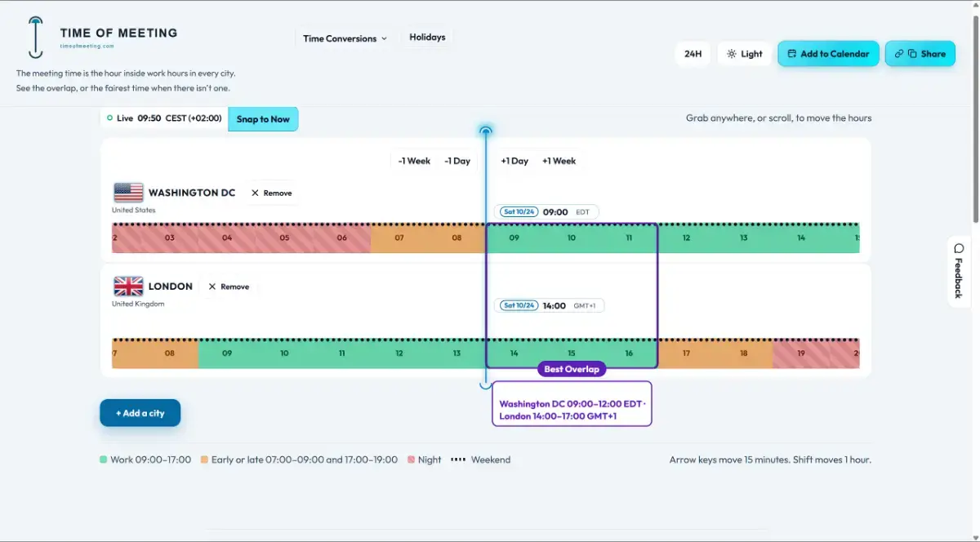Jump forward with +1 Week
980x542 pixels.
(x=559, y=161)
